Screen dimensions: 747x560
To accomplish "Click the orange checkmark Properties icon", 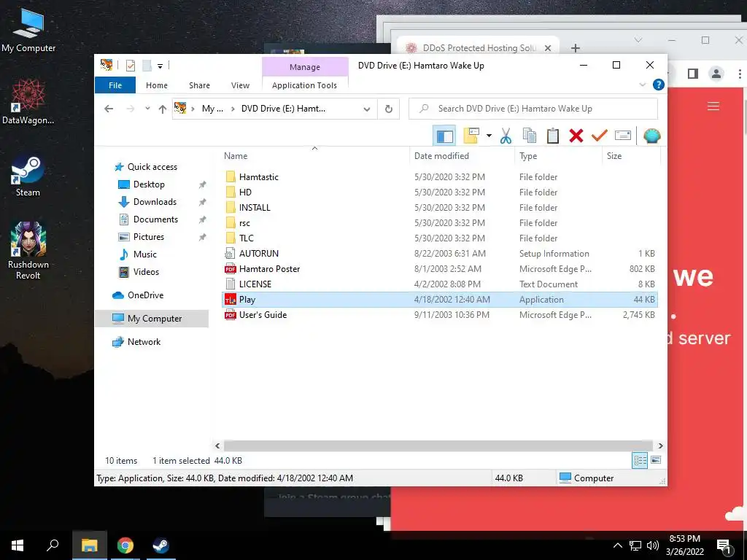I will [x=600, y=136].
